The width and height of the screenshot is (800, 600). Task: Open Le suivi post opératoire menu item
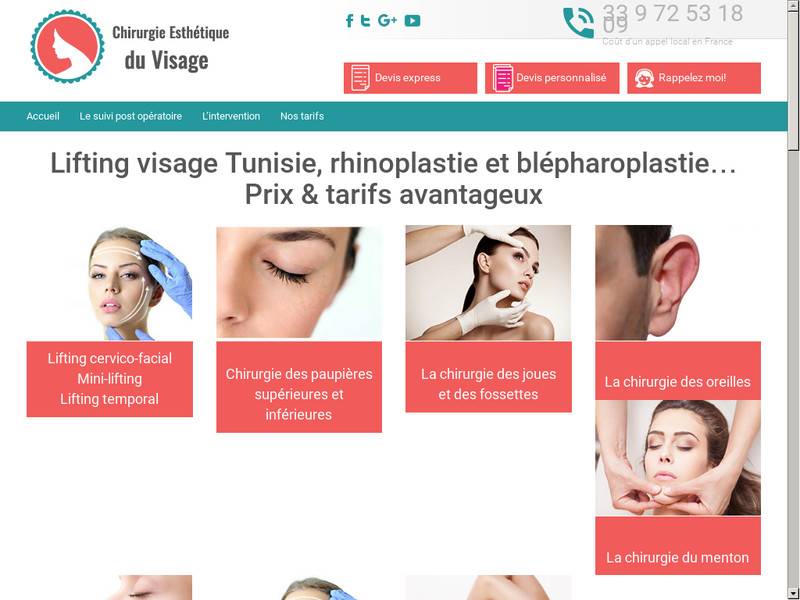pos(131,116)
